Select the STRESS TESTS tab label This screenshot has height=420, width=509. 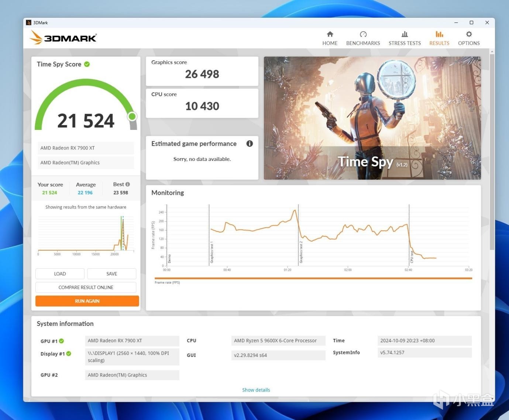point(405,43)
